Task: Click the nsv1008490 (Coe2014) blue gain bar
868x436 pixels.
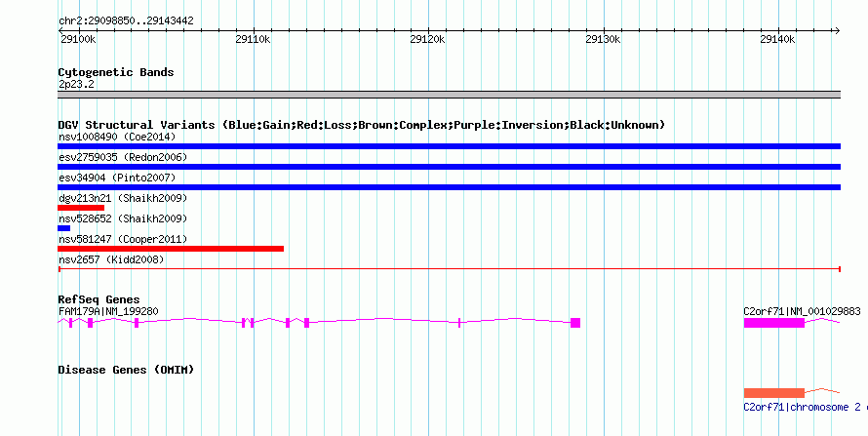Action: tap(449, 146)
